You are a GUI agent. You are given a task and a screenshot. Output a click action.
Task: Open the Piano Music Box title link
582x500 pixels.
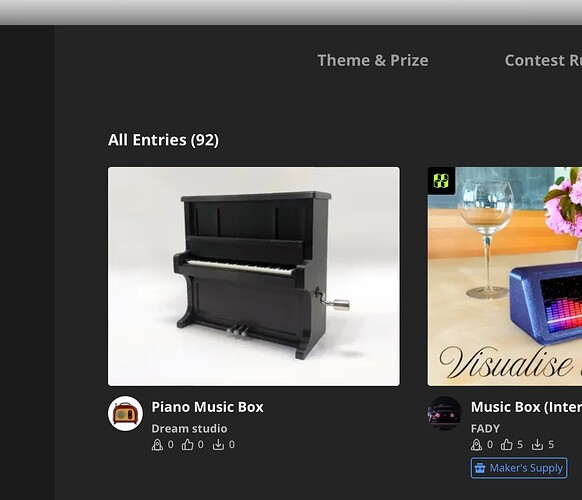pyautogui.click(x=207, y=407)
